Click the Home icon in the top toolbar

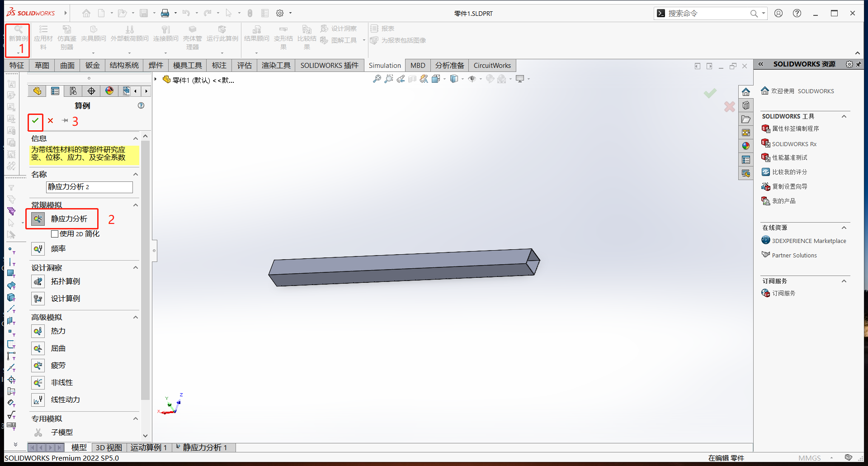click(x=86, y=13)
